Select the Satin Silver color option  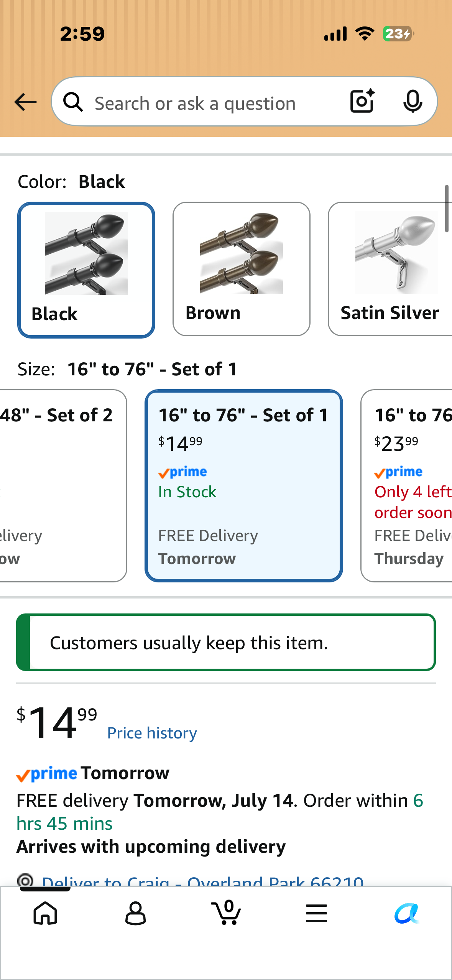coord(390,269)
